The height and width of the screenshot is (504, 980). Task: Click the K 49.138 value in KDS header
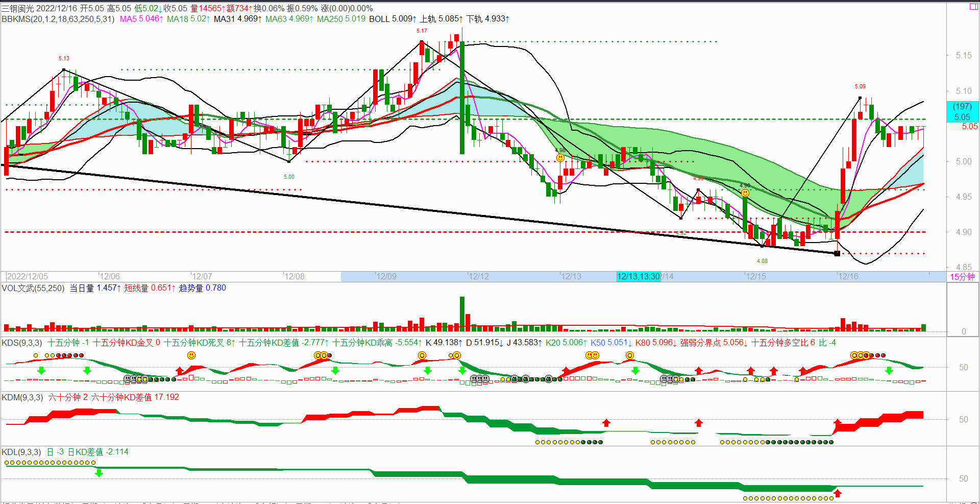[x=444, y=343]
